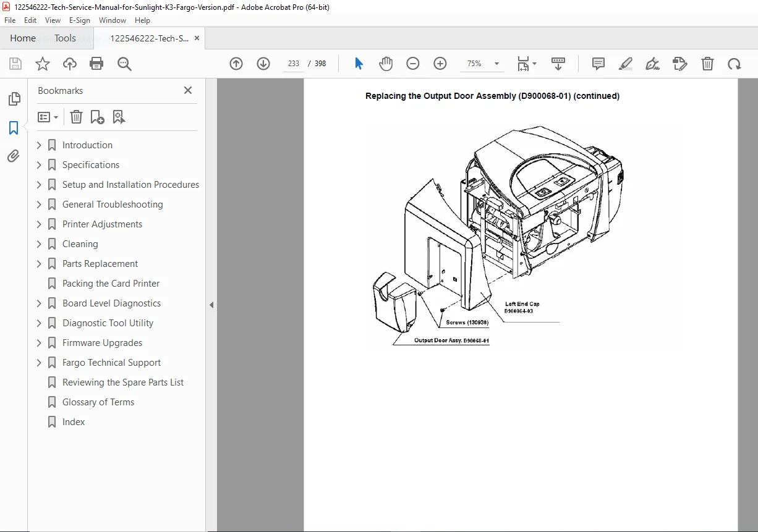The height and width of the screenshot is (532, 758).
Task: Open the View menu
Action: point(53,20)
